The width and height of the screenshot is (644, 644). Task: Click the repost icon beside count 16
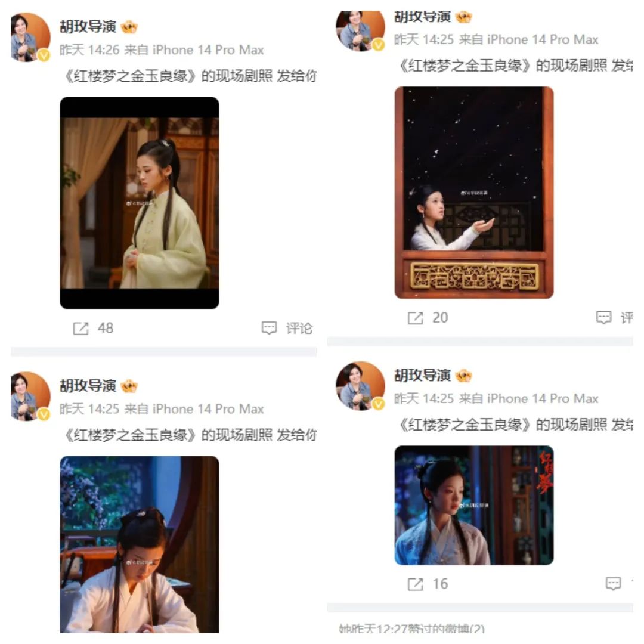[415, 584]
